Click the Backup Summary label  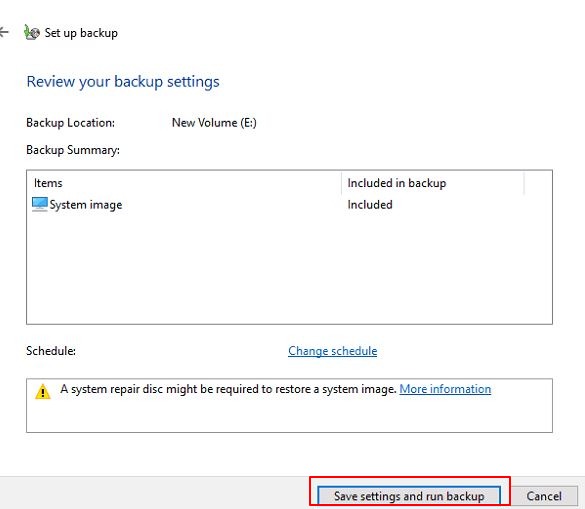point(73,150)
